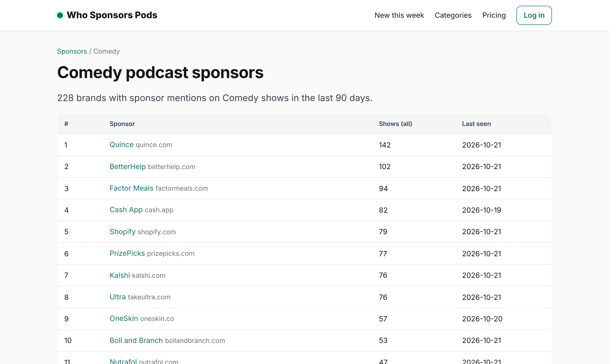The width and height of the screenshot is (609, 364).
Task: Open the Pricing page
Action: point(494,15)
